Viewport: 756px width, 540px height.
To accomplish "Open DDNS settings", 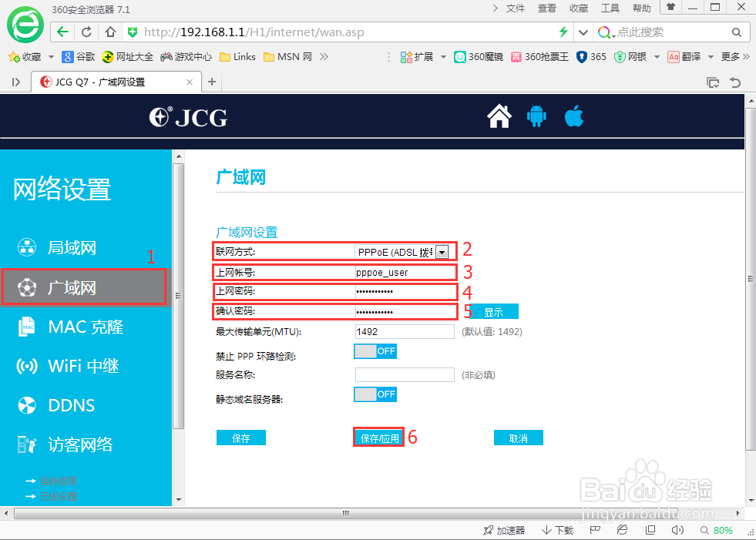I will coord(71,404).
